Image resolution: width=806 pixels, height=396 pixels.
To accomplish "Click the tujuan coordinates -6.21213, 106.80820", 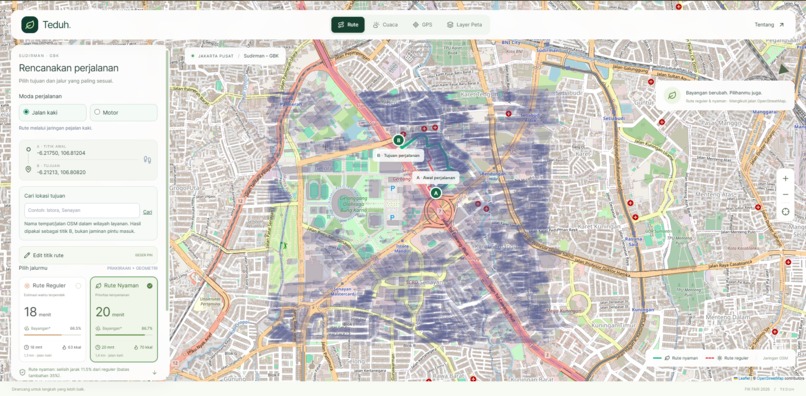I will (x=61, y=172).
